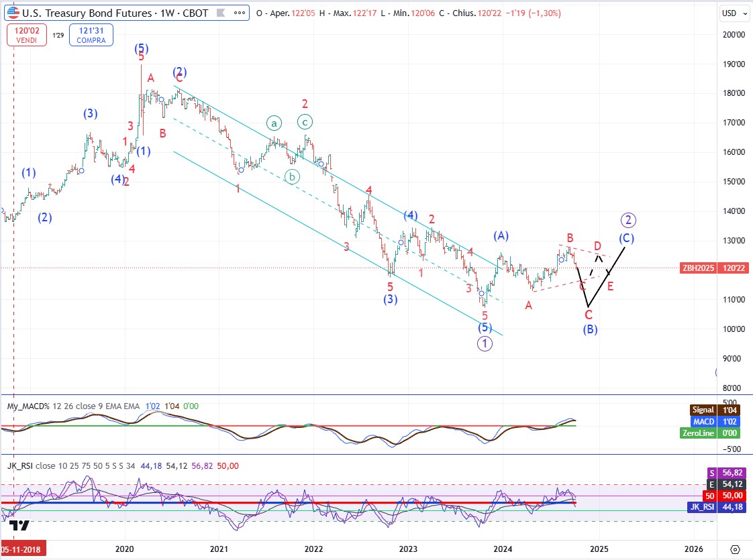Click the red 05-11-2018 date label
753x560 pixels.
click(x=23, y=549)
